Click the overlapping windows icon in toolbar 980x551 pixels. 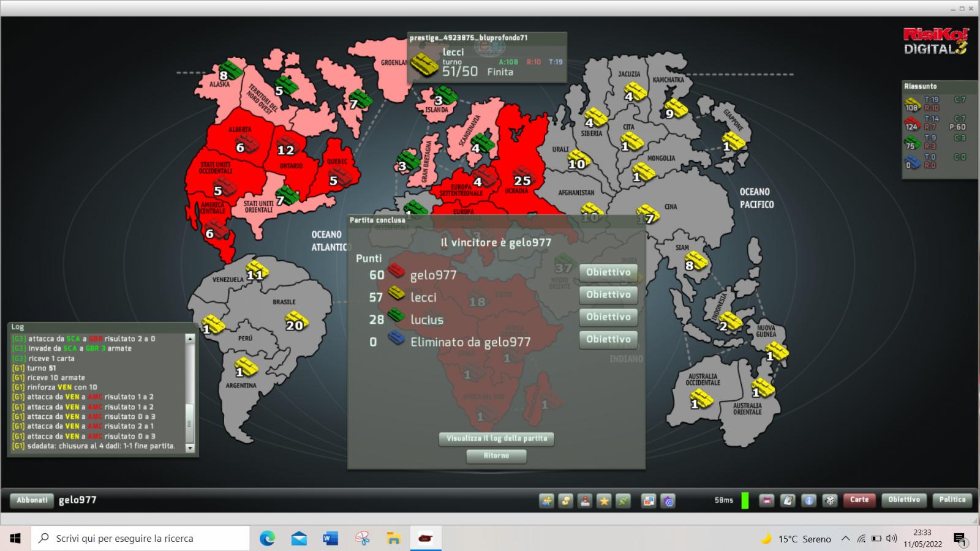649,501
